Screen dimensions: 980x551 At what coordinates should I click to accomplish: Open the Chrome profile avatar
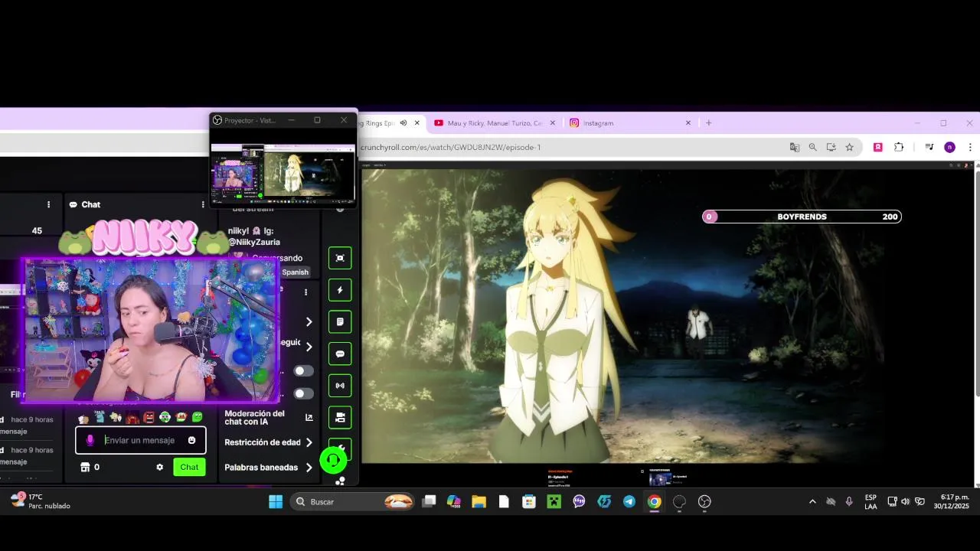(x=949, y=147)
